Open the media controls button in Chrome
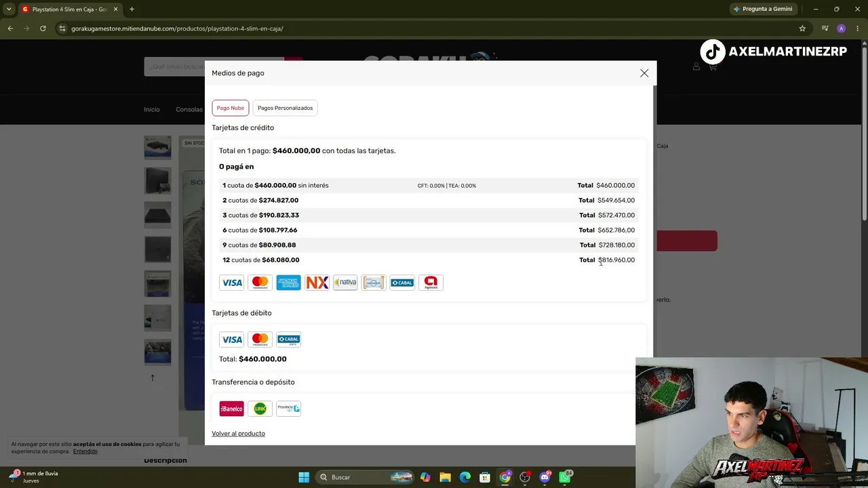 point(825,28)
